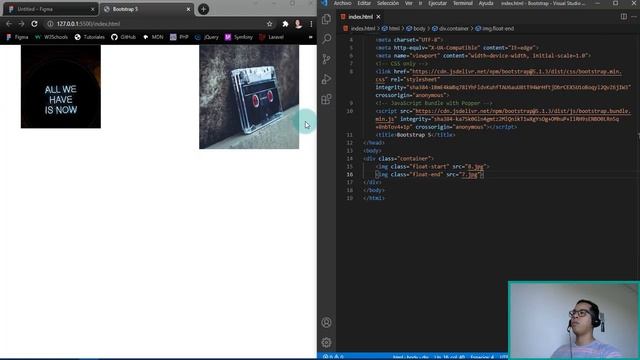Reload the Bootstrap 5 page
640x360 pixels.
click(34, 24)
